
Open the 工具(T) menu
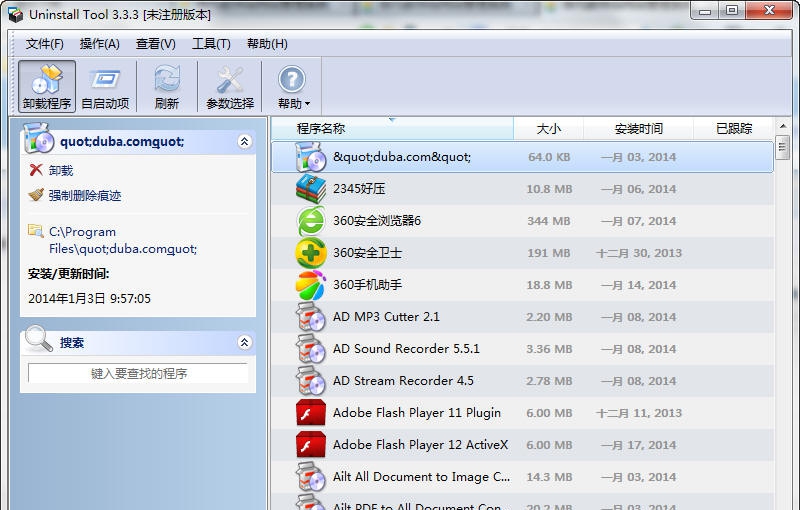click(x=211, y=44)
